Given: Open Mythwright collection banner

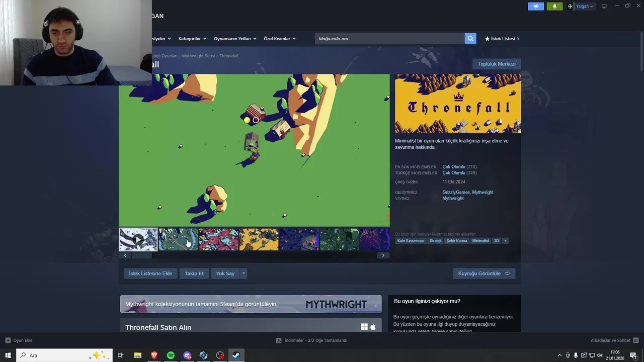Looking at the screenshot, I should coord(251,304).
